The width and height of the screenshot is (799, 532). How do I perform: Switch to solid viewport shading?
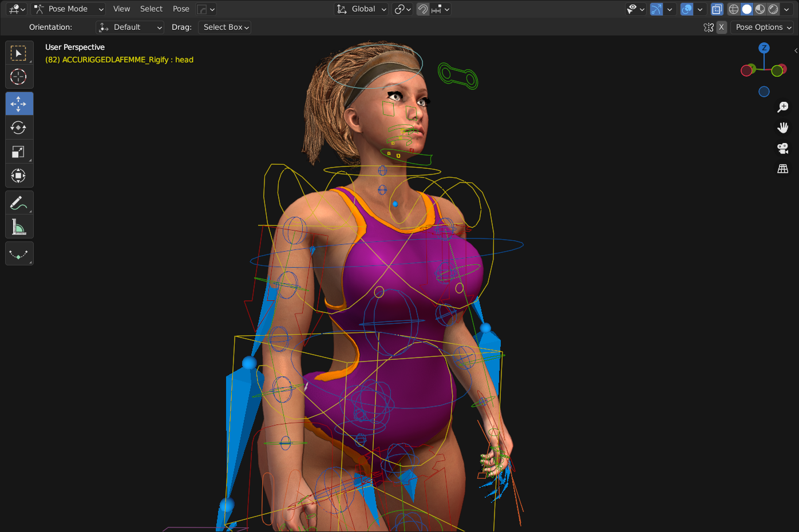747,9
